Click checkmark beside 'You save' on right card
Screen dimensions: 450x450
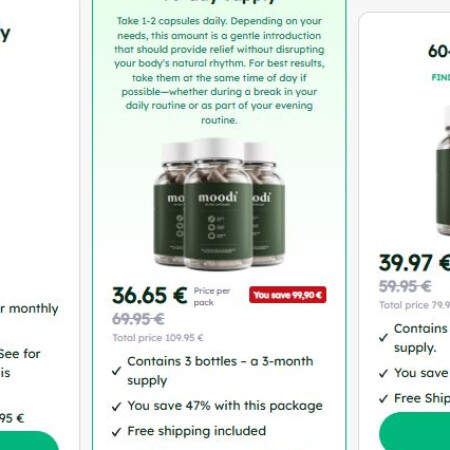tap(383, 373)
